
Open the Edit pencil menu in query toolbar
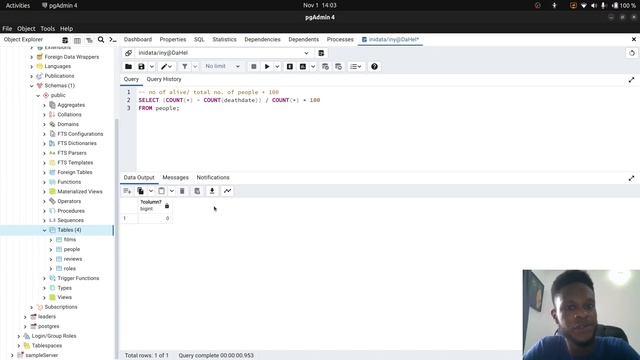click(166, 67)
